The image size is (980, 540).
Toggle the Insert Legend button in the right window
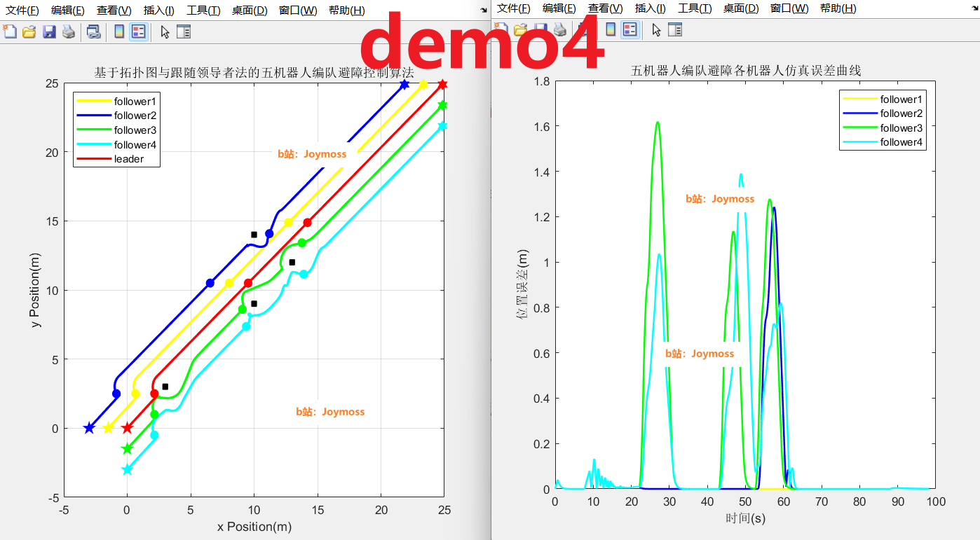(629, 29)
